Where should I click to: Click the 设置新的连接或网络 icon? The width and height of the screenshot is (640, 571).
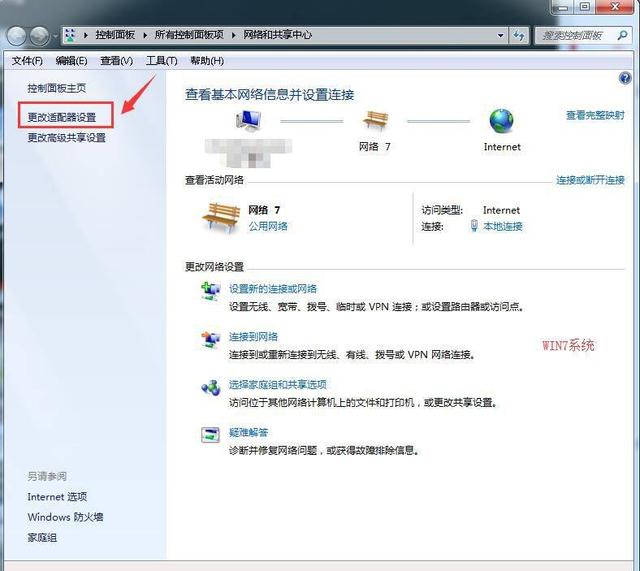coord(211,291)
